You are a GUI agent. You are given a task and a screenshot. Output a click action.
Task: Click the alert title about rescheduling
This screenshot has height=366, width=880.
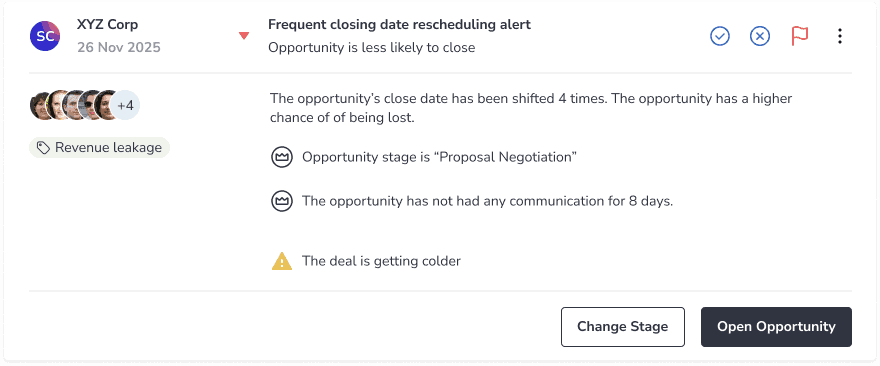coord(400,25)
